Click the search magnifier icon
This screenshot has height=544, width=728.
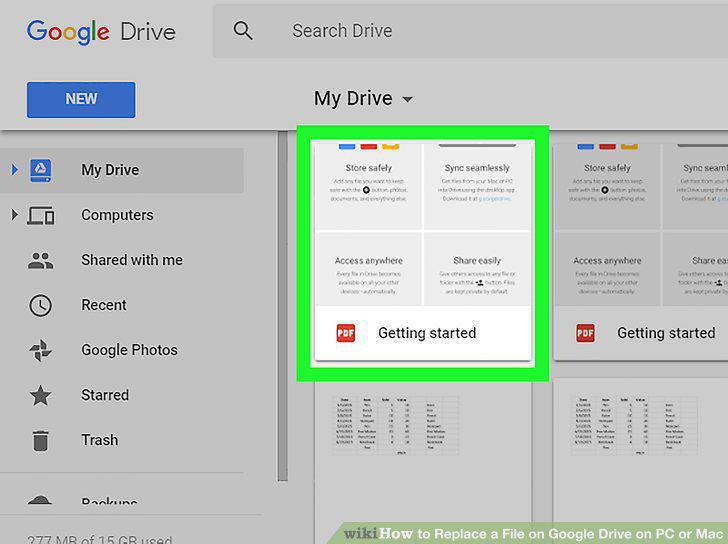click(243, 31)
